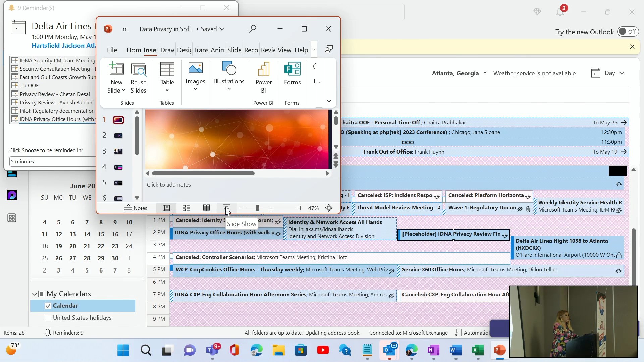The image size is (644, 362).
Task: Click the Power BI ribbon icon
Action: point(263,78)
